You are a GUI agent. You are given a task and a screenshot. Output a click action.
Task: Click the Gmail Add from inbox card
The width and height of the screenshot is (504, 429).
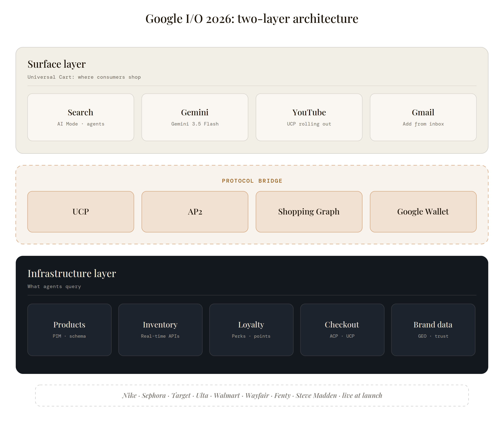click(x=423, y=117)
